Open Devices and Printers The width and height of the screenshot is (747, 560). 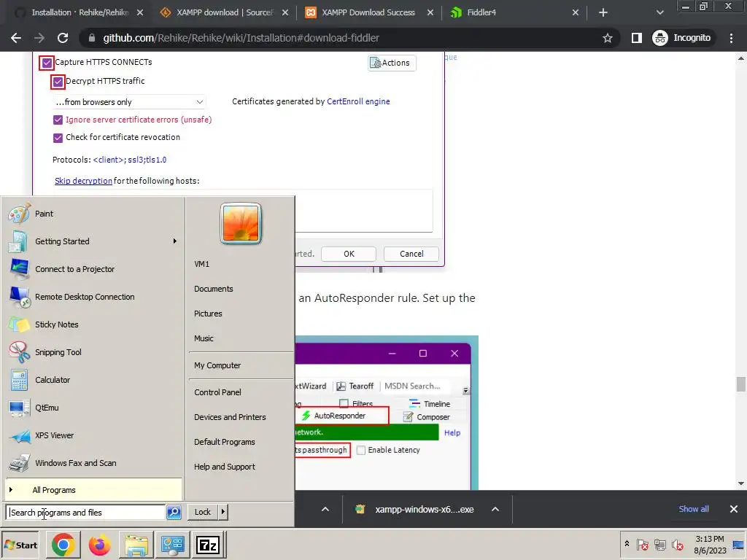pyautogui.click(x=230, y=417)
